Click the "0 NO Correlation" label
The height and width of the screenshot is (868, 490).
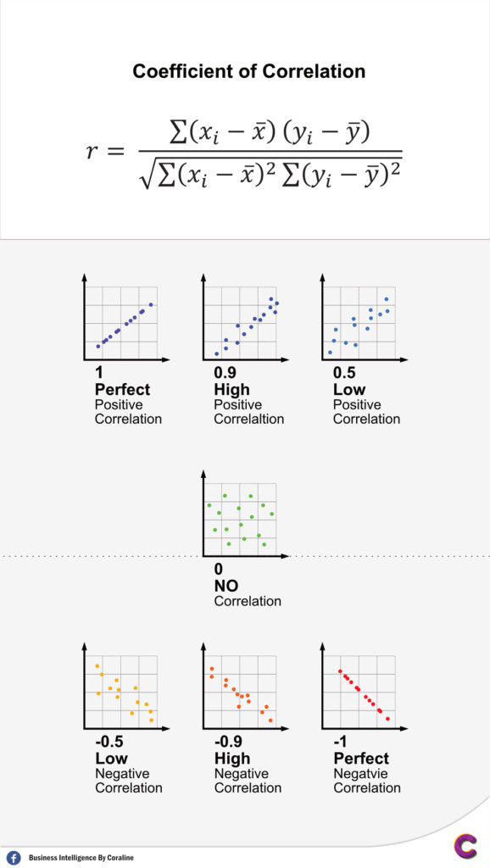(x=248, y=585)
